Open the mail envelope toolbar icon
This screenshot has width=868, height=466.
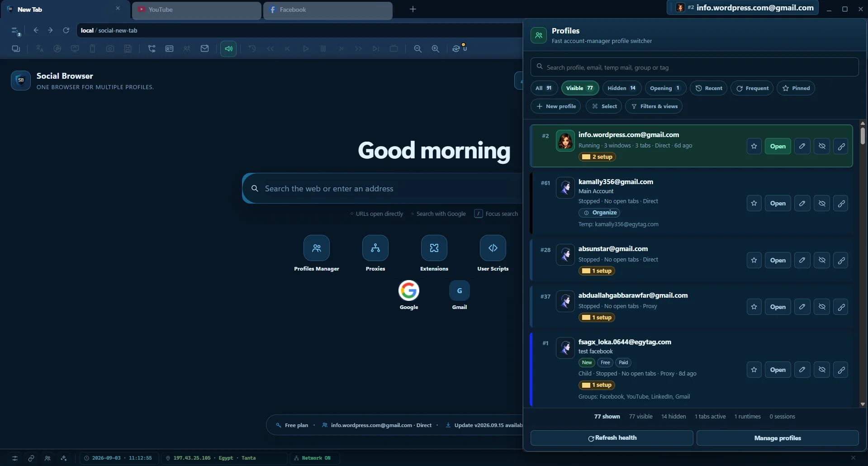coord(204,49)
